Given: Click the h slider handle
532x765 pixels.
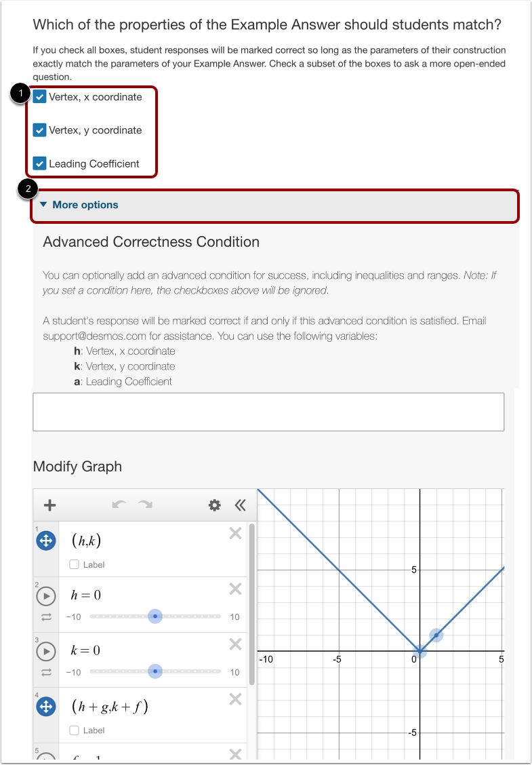Looking at the screenshot, I should click(155, 616).
